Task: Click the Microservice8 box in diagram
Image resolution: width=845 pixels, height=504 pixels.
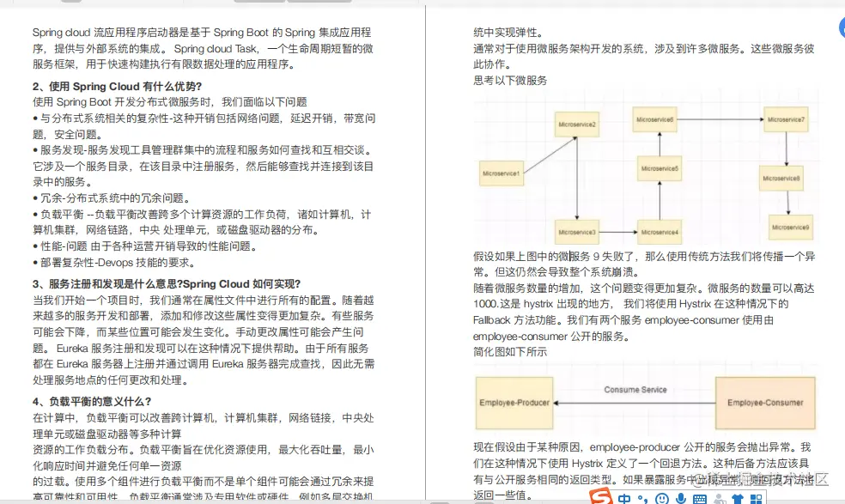Action: point(781,179)
